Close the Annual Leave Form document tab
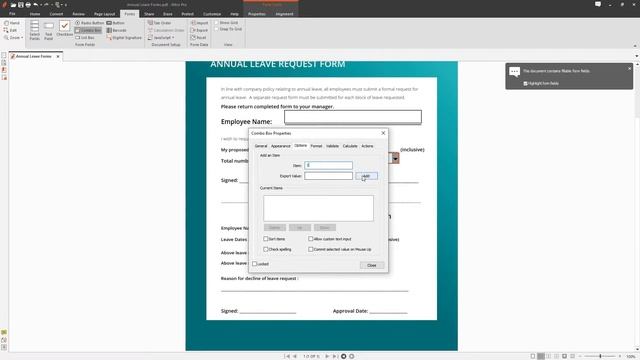The width and height of the screenshot is (640, 360). coord(58,56)
